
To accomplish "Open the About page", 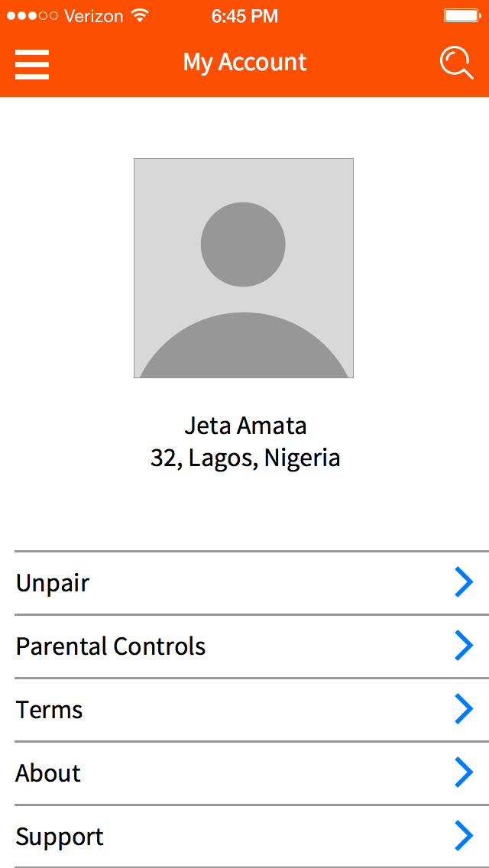I will point(48,774).
